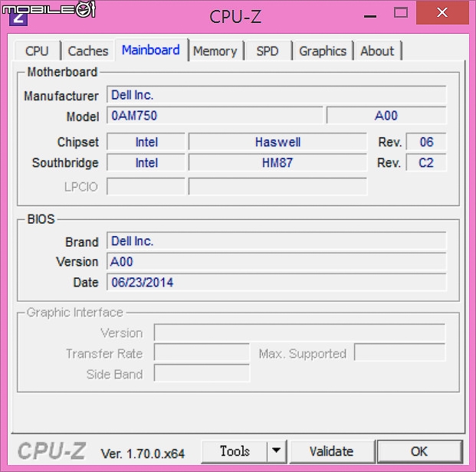Click the Graphic Interface Version field
Screen dimensions: 476x472
pyautogui.click(x=300, y=333)
